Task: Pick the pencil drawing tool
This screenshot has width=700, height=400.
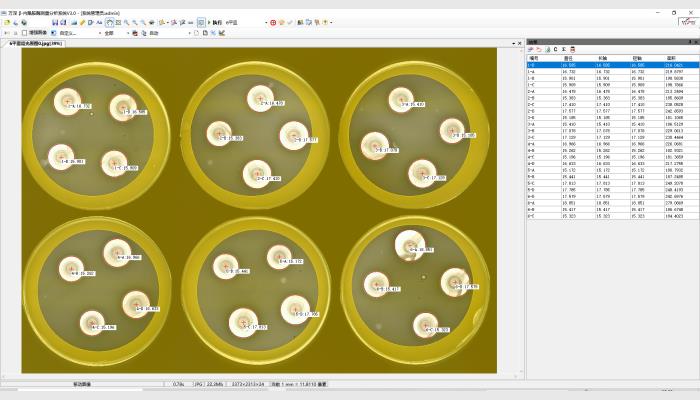Action: [83, 22]
